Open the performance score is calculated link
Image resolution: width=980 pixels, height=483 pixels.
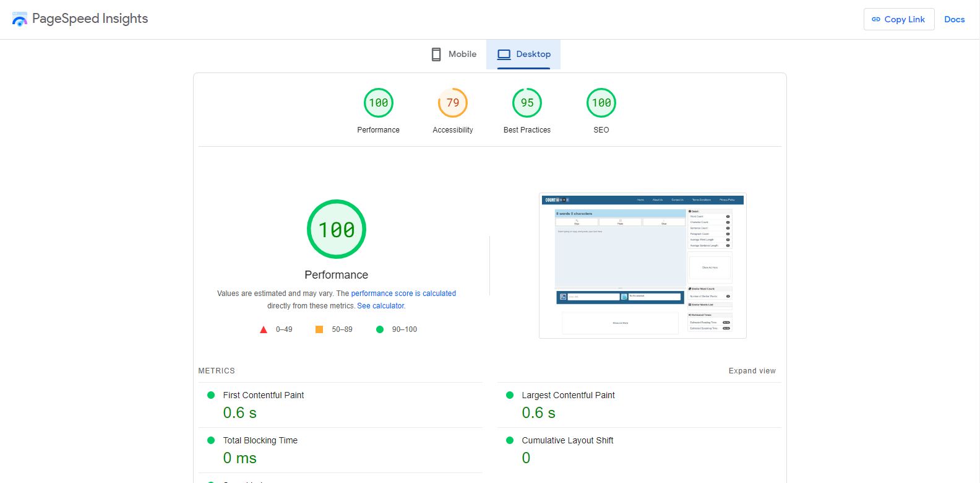coord(403,294)
